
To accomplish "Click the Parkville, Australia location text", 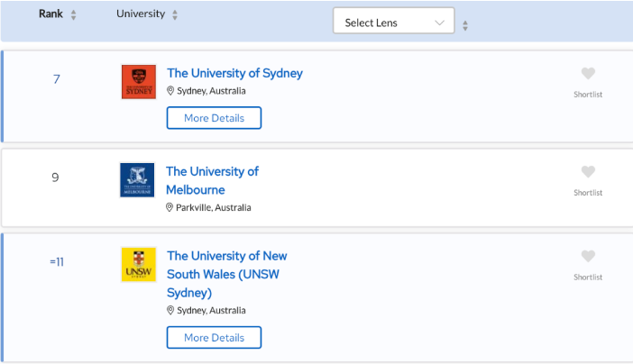I will (x=213, y=207).
